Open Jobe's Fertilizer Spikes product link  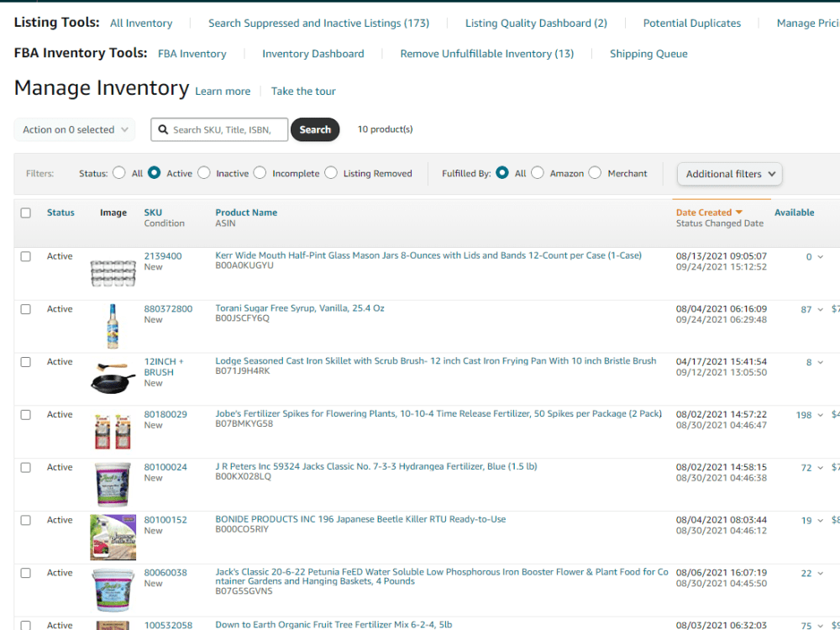click(438, 413)
